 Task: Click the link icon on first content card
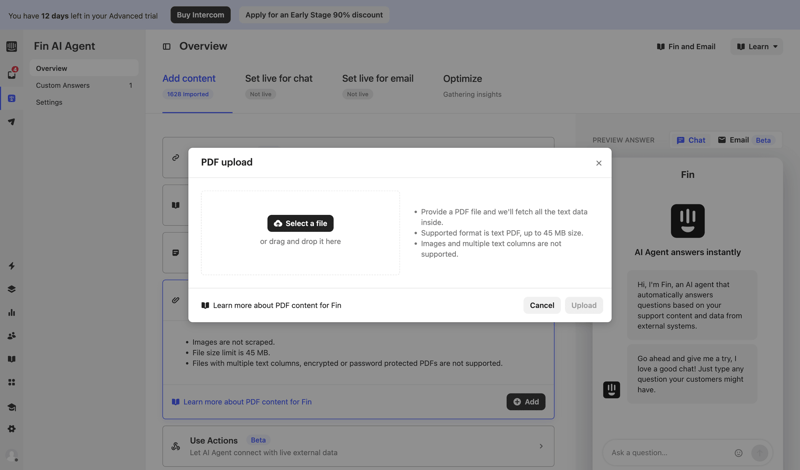(x=176, y=157)
